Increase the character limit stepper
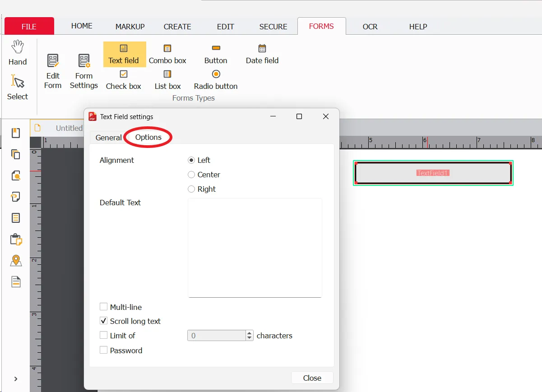 click(250, 333)
